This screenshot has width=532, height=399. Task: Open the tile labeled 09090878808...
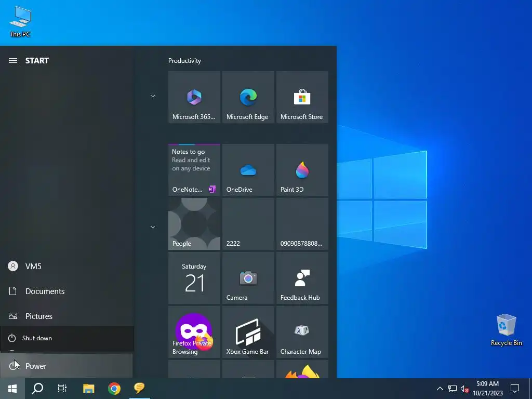pos(302,224)
